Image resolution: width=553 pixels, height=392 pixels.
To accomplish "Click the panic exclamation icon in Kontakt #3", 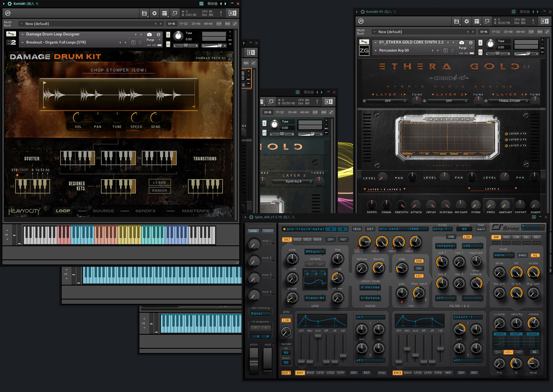I will point(533,21).
